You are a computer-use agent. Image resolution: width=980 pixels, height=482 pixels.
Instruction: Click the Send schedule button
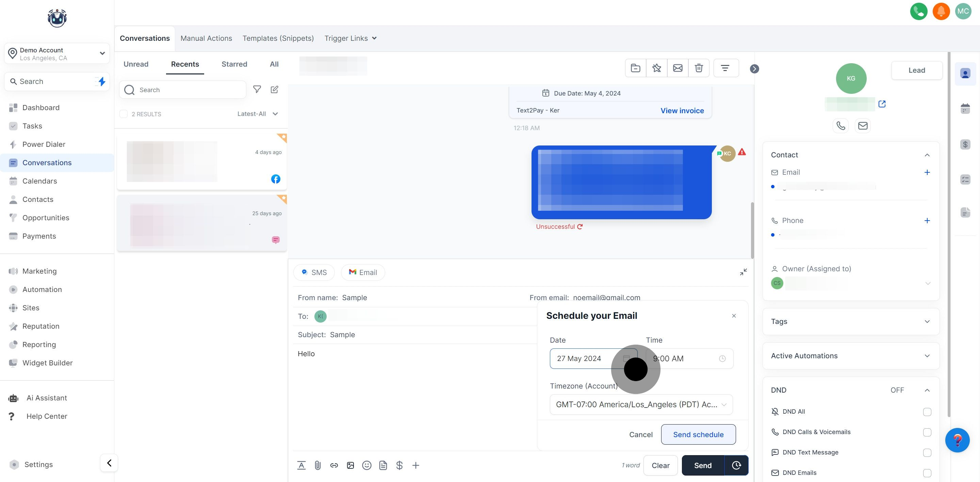point(698,434)
